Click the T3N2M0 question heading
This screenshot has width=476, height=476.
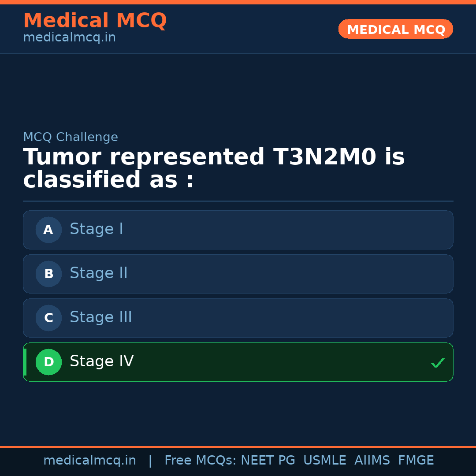(x=214, y=169)
